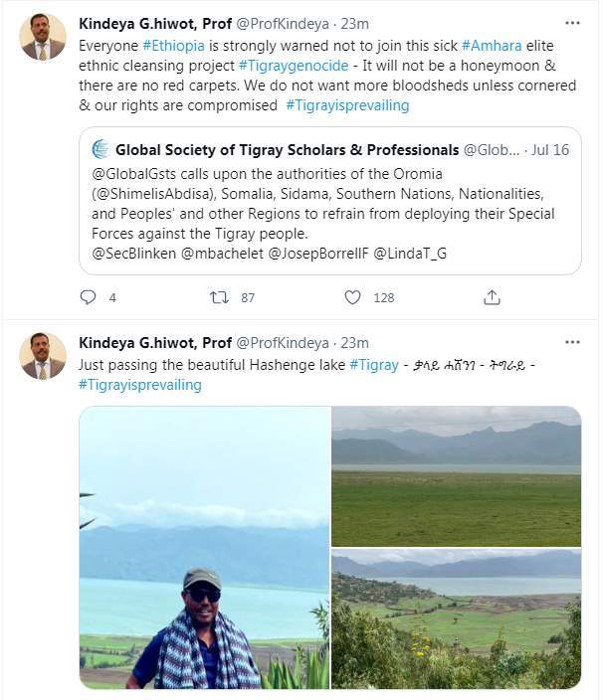
Task: Retweet the first tweet with 87 retweets
Action: coord(220,296)
